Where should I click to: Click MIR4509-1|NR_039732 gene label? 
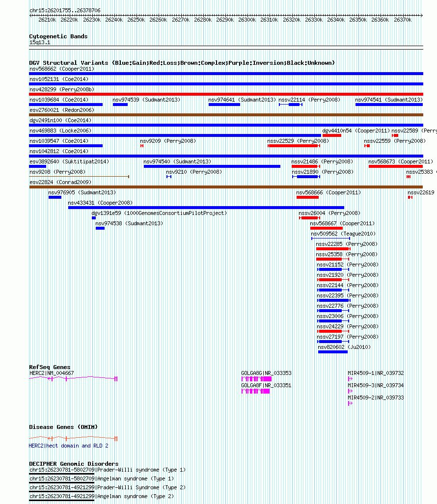click(376, 373)
